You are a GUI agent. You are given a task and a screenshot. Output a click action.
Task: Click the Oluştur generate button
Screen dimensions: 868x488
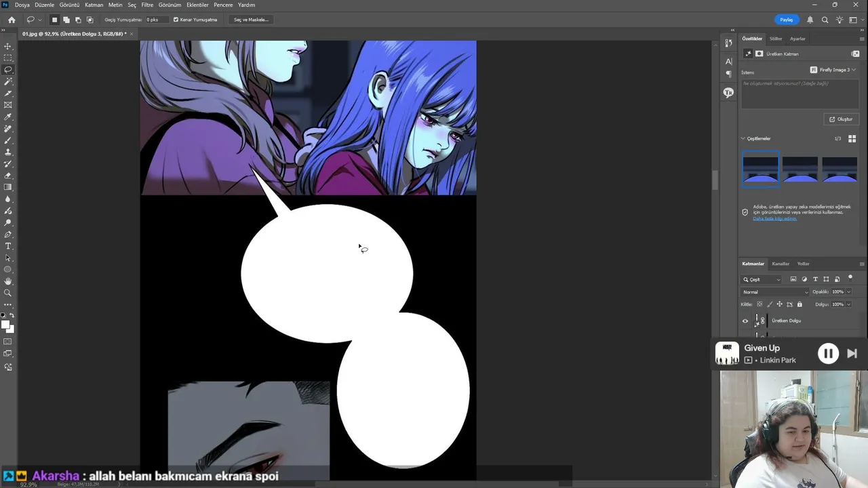[841, 119]
